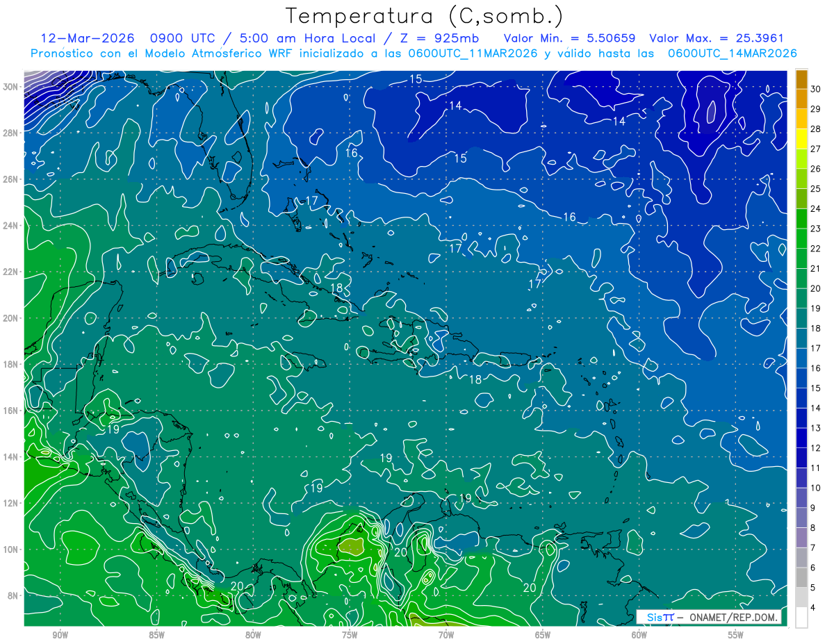Click the 28N latitude axis label
This screenshot has height=644, width=834.
point(12,133)
